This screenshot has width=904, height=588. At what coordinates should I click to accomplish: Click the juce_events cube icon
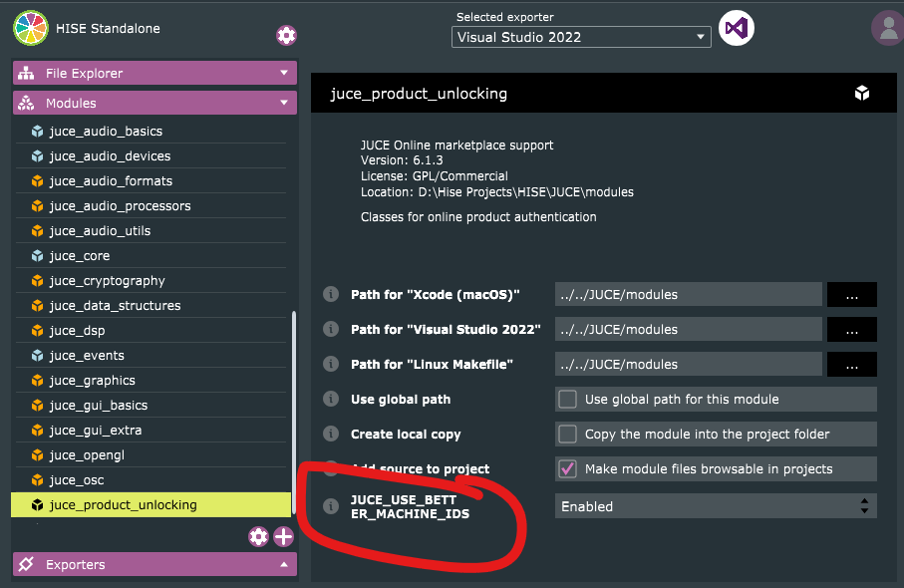38,356
